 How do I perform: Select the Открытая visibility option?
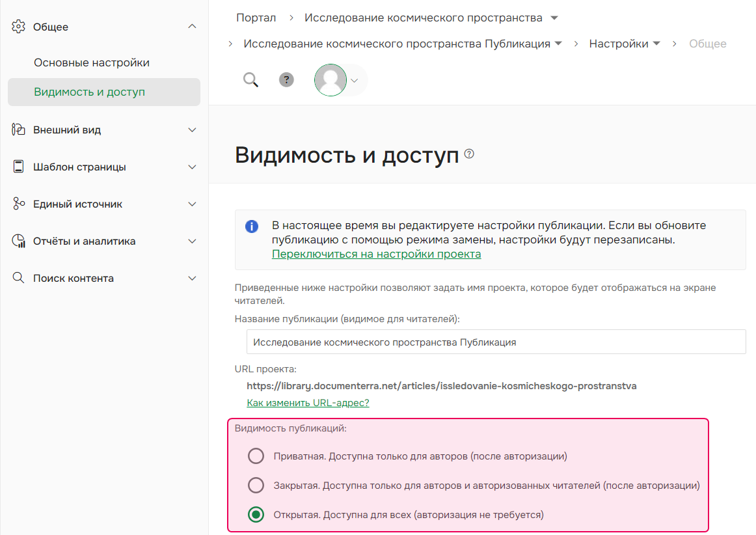pos(256,514)
